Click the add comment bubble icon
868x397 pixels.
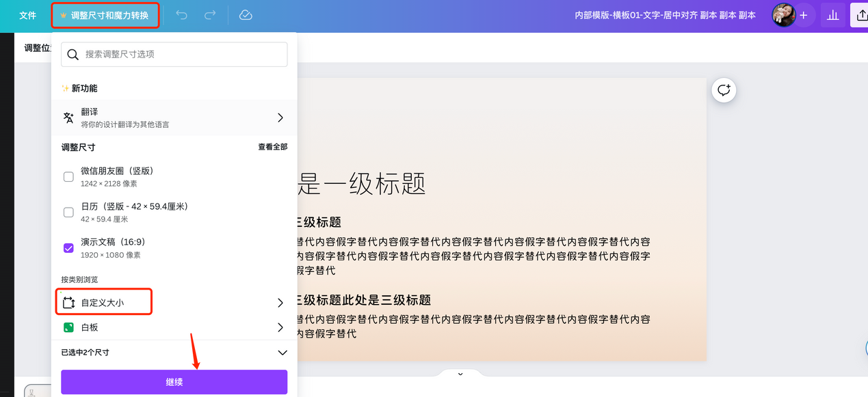coord(724,90)
